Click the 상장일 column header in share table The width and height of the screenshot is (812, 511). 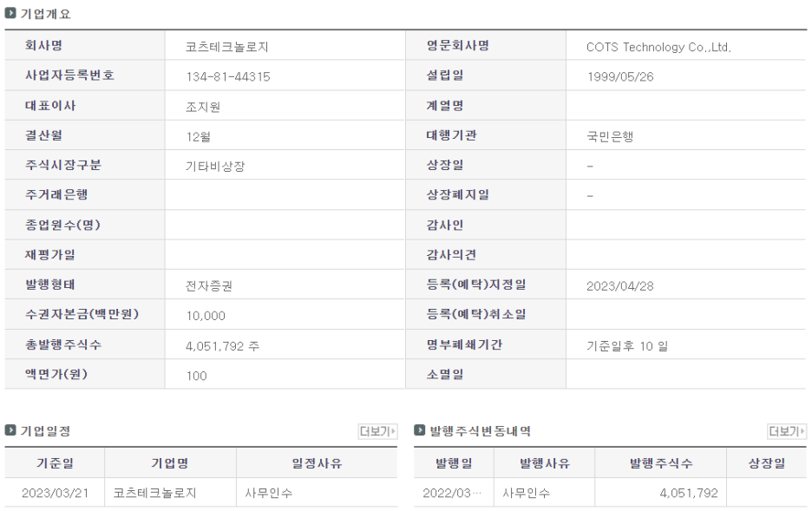click(767, 463)
